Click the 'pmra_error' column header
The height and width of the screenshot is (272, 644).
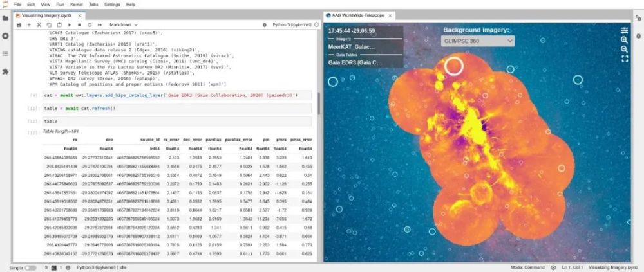[x=300, y=140]
